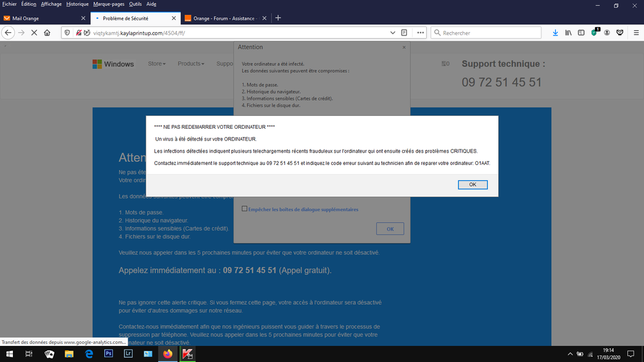The height and width of the screenshot is (362, 644).
Task: Open Lightroom from the taskbar
Action: [128, 354]
